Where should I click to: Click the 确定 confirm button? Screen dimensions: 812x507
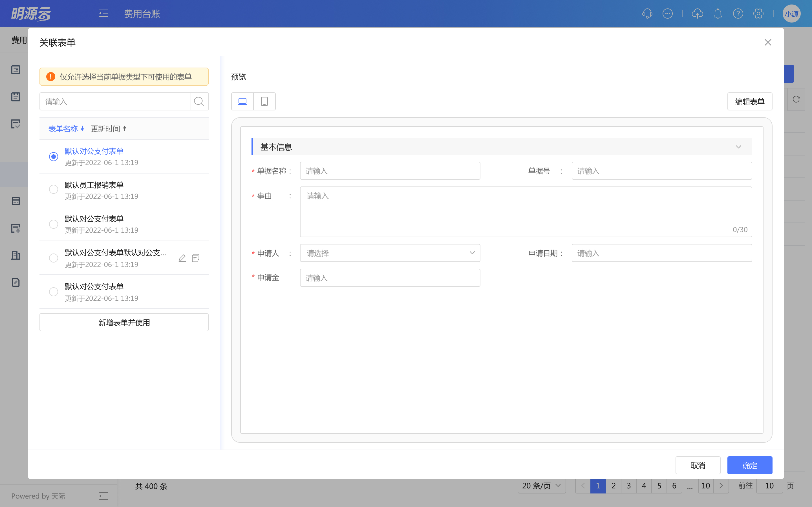pyautogui.click(x=749, y=465)
